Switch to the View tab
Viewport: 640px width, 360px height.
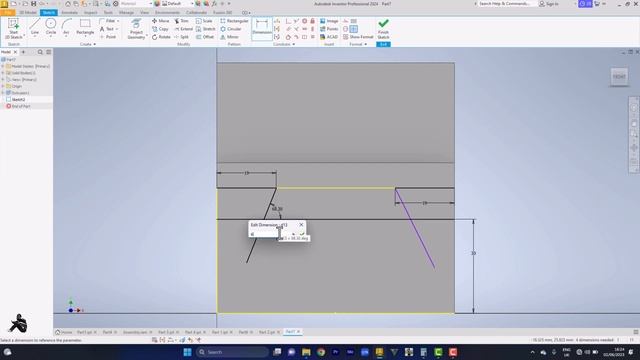pyautogui.click(x=144, y=13)
